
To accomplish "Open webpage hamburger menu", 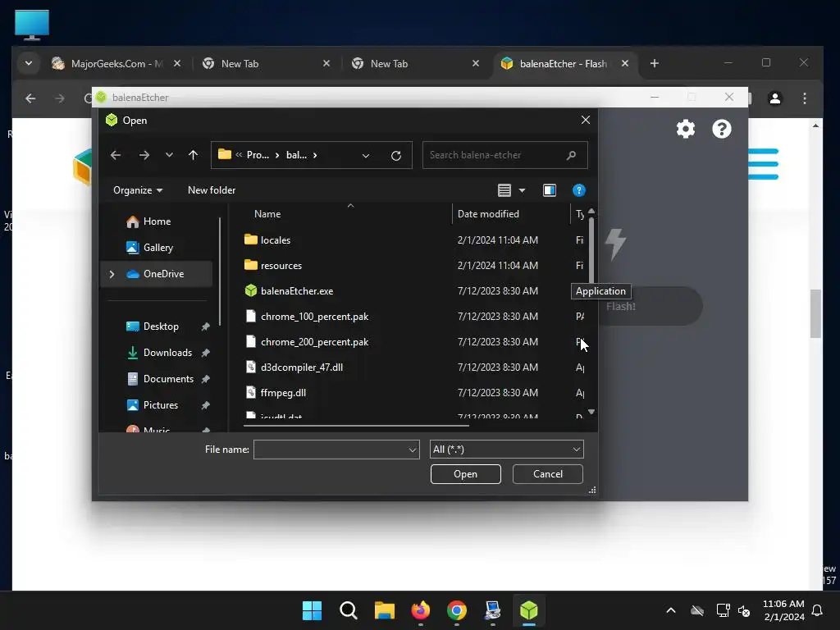I will (764, 164).
